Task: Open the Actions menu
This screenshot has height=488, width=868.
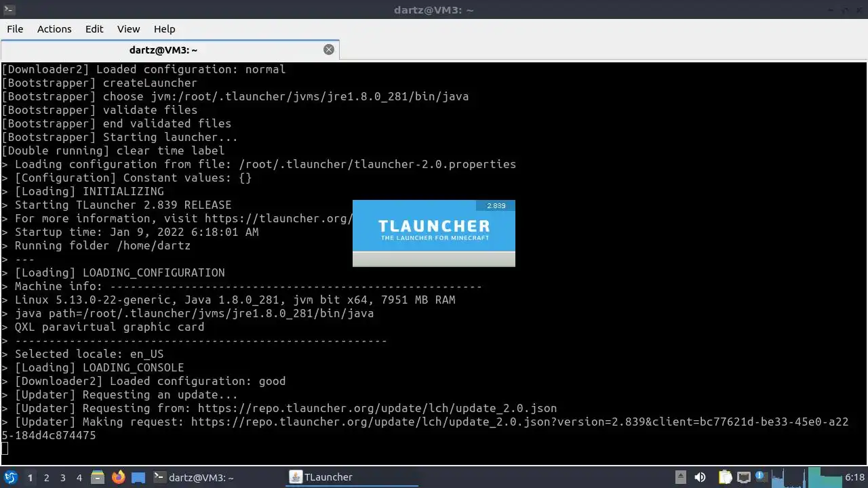Action: 54,29
